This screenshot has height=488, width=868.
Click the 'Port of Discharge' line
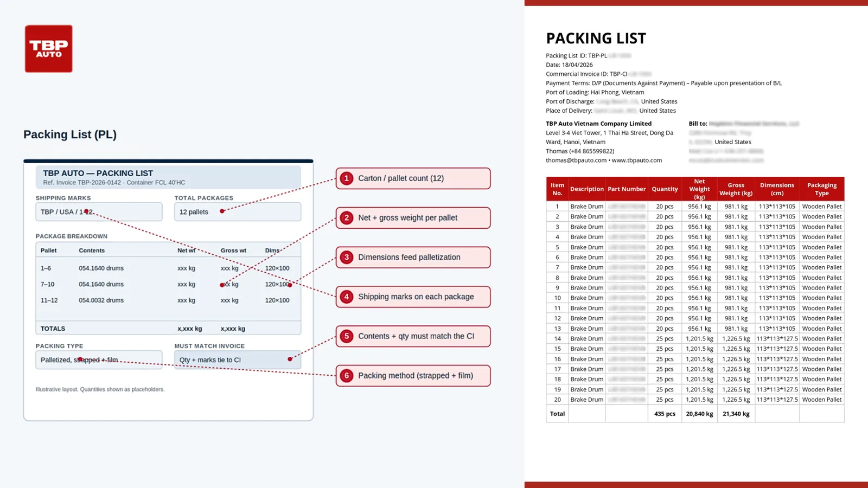(x=611, y=102)
